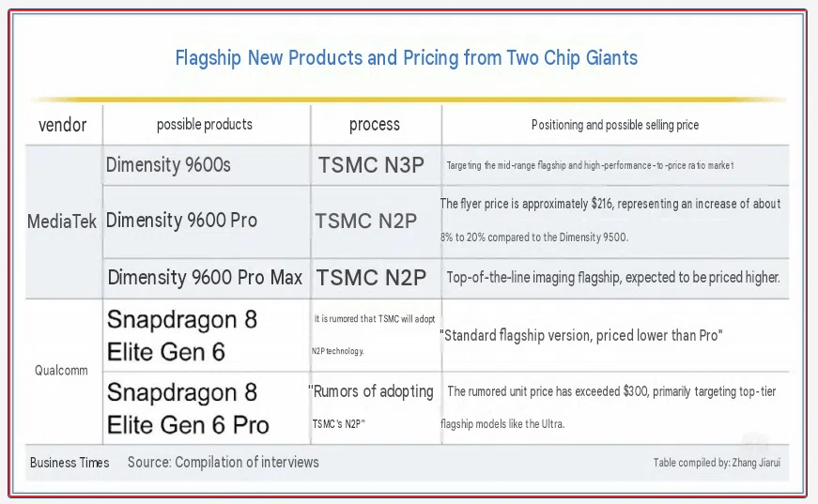Select the top-of-the-line imaging flagship text
Image resolution: width=818 pixels, height=504 pixels.
(x=613, y=277)
